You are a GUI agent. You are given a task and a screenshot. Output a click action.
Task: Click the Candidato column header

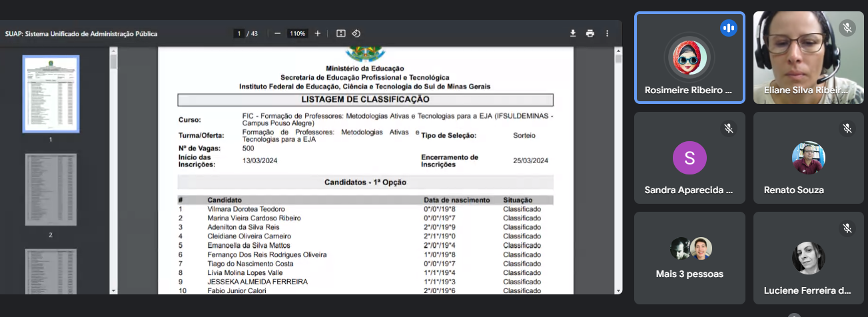224,200
